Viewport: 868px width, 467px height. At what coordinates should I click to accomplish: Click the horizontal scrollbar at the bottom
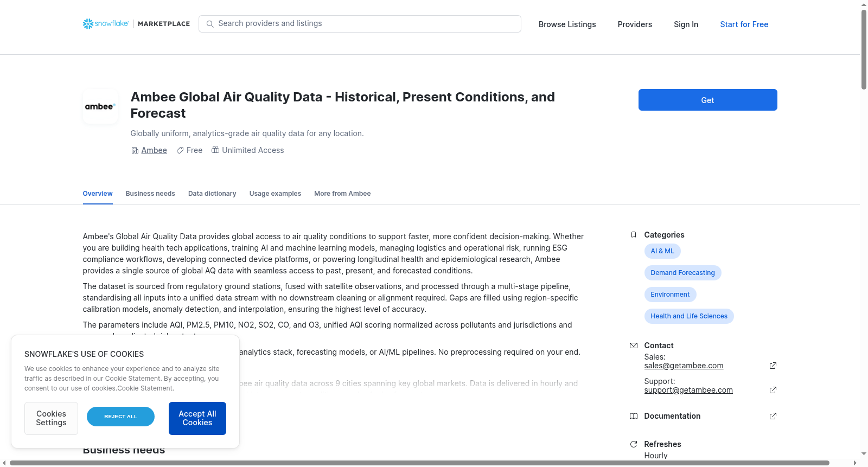click(419, 463)
